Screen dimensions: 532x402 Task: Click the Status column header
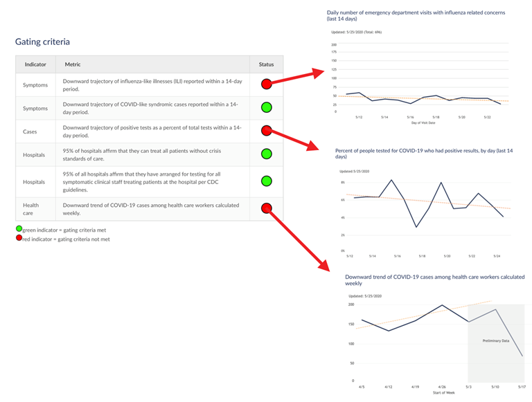pyautogui.click(x=266, y=64)
